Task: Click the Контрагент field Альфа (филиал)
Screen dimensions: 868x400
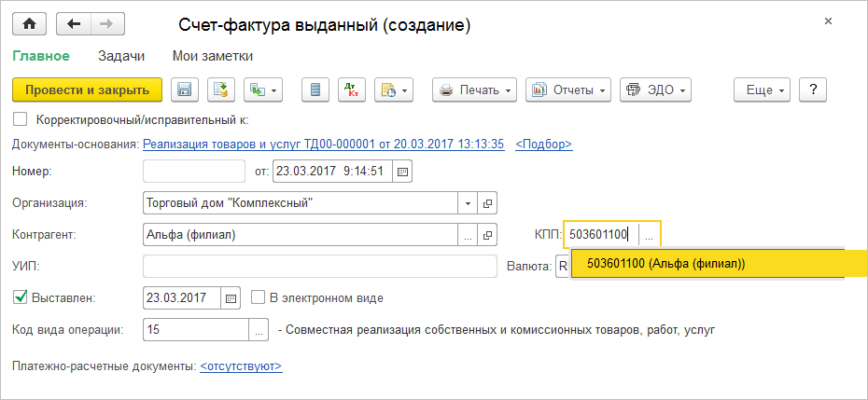Action: coord(300,235)
